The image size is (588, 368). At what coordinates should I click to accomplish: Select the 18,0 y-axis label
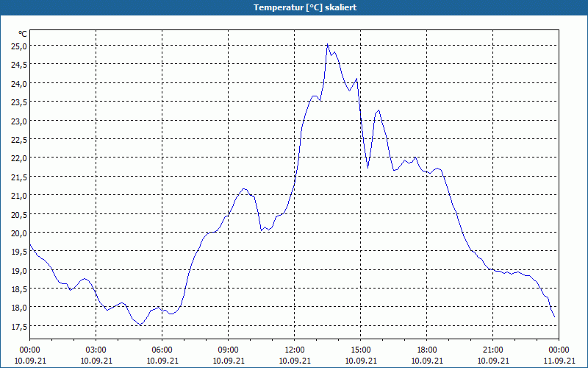pos(20,308)
